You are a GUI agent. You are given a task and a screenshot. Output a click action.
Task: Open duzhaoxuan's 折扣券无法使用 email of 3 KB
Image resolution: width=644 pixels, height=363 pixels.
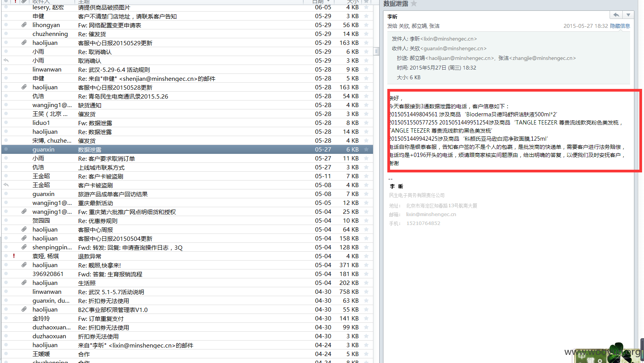(x=187, y=336)
